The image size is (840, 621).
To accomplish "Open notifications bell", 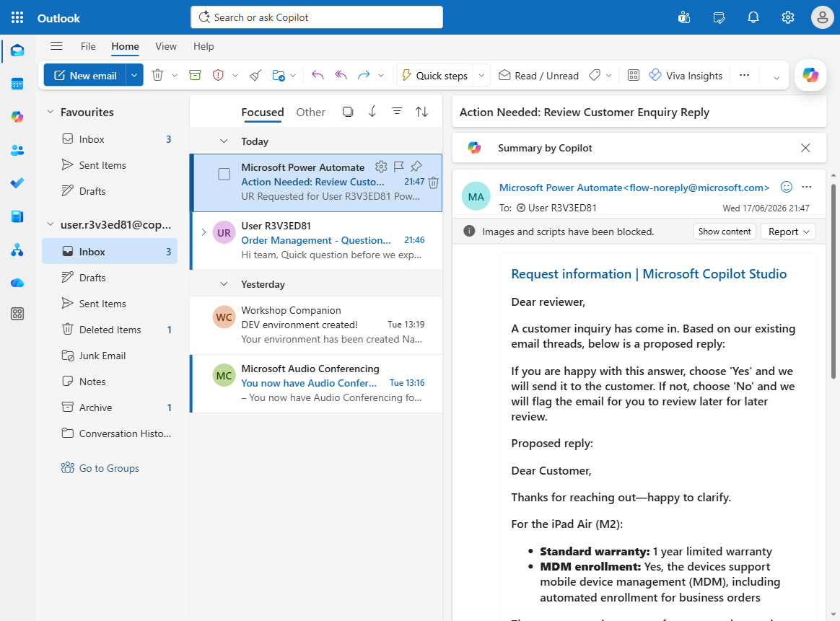I will tap(753, 17).
